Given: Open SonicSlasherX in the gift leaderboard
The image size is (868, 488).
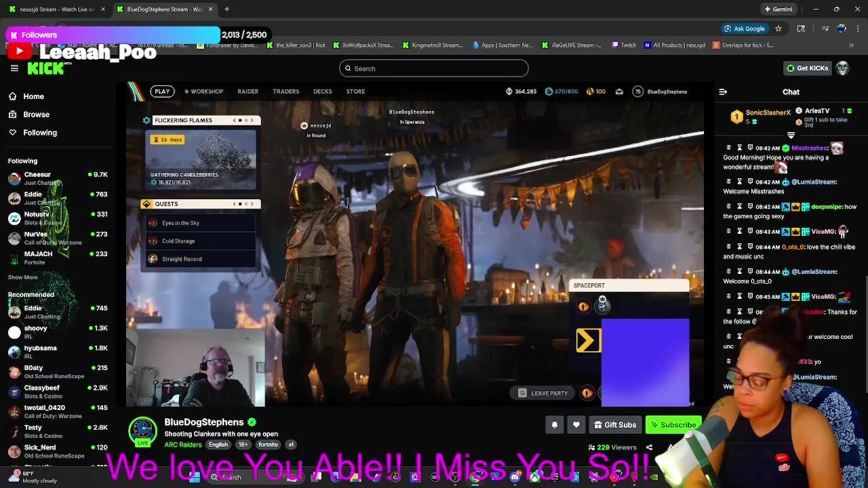Looking at the screenshot, I should click(768, 113).
